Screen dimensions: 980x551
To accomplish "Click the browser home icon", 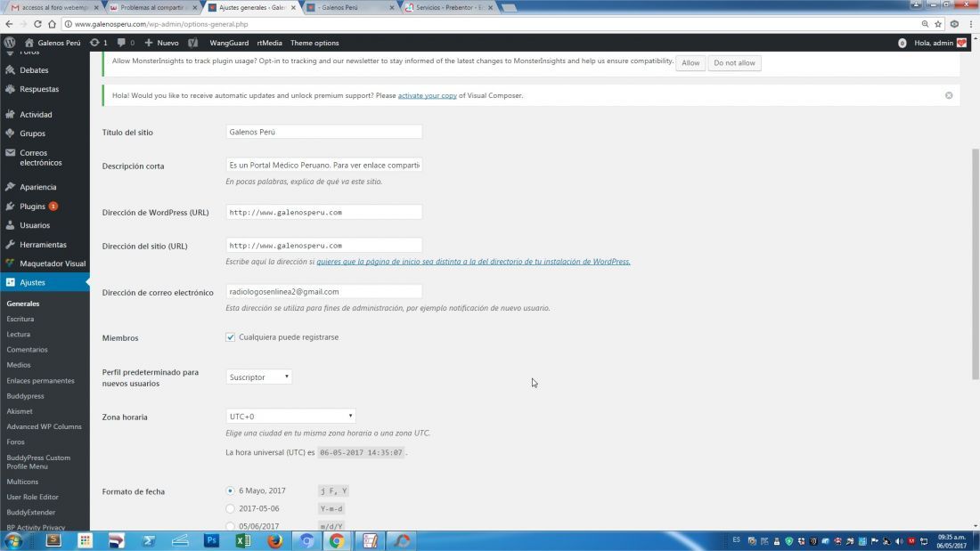I will 52,24.
